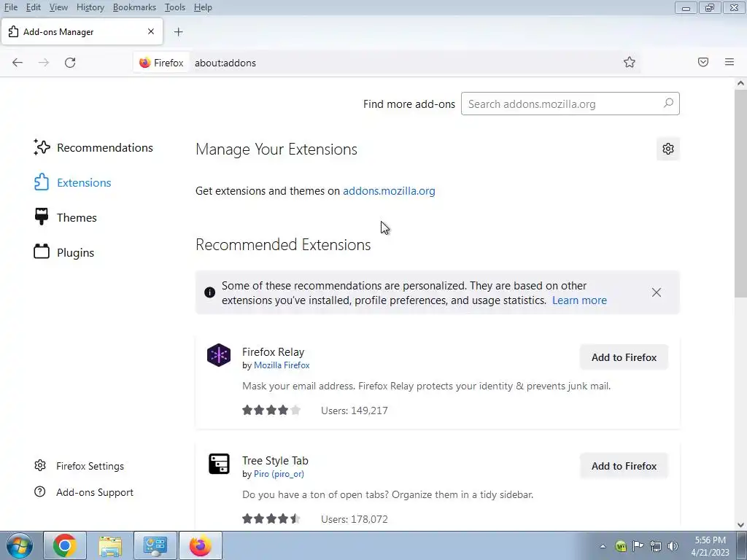Click the Firefox Relay extension icon

pos(219,355)
